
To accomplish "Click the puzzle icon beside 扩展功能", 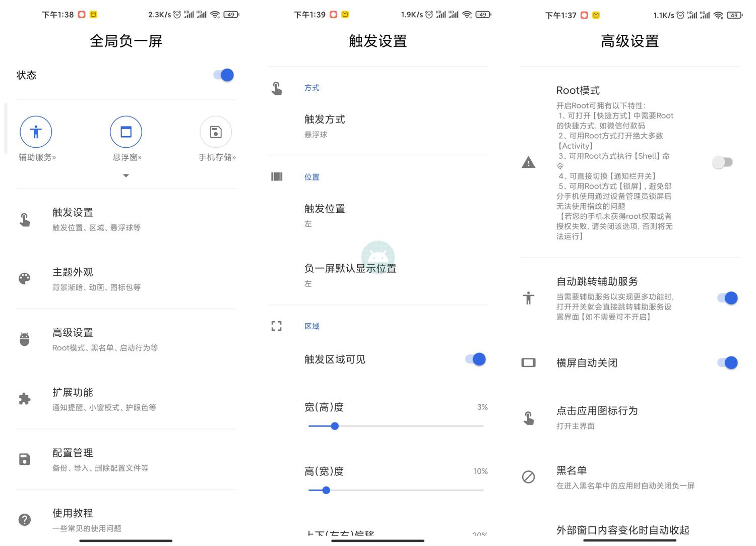I will (25, 399).
